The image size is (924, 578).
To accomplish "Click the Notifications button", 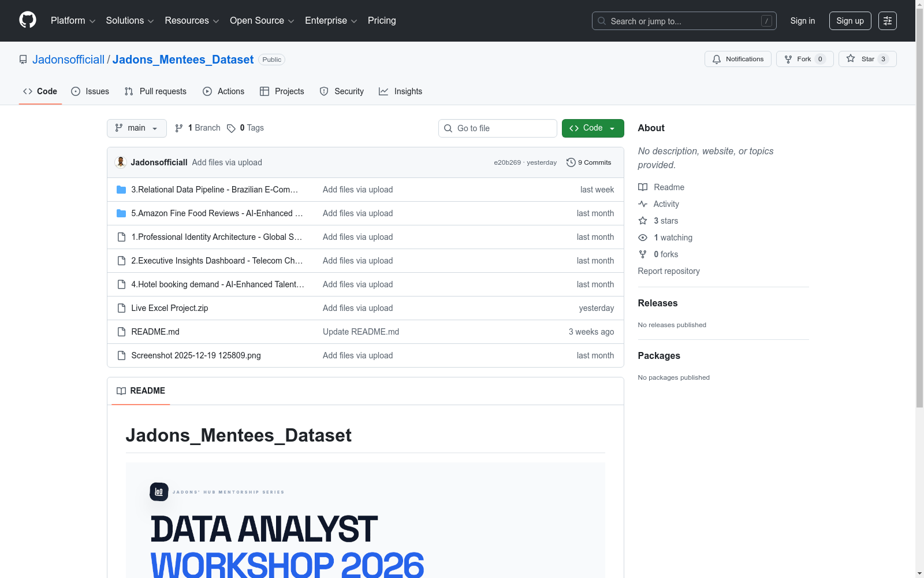I will (x=738, y=59).
